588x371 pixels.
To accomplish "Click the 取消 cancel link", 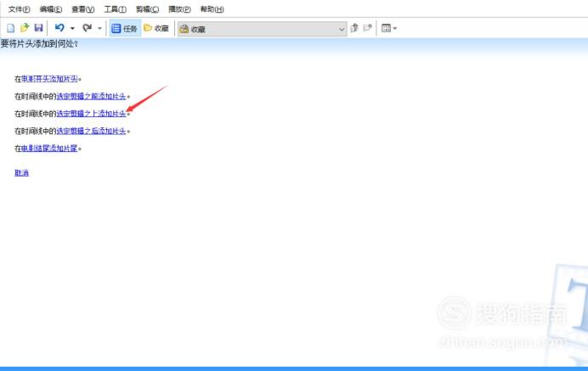I will (x=22, y=172).
